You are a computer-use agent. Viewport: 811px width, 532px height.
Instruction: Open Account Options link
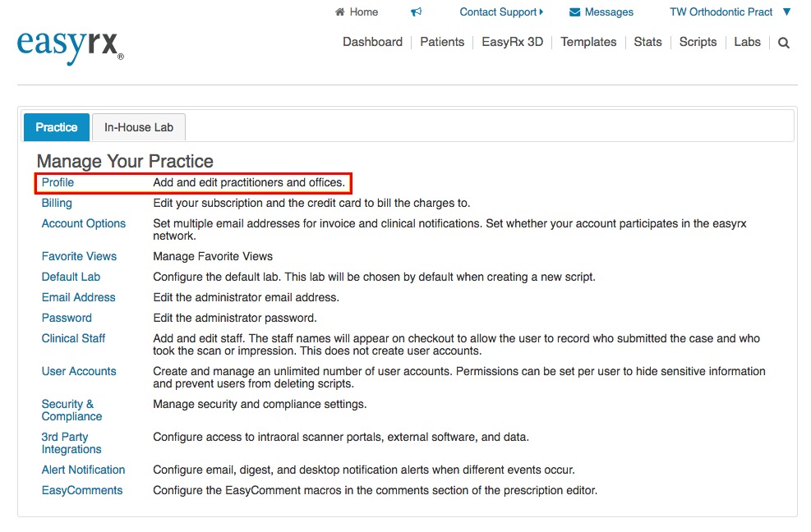[84, 223]
